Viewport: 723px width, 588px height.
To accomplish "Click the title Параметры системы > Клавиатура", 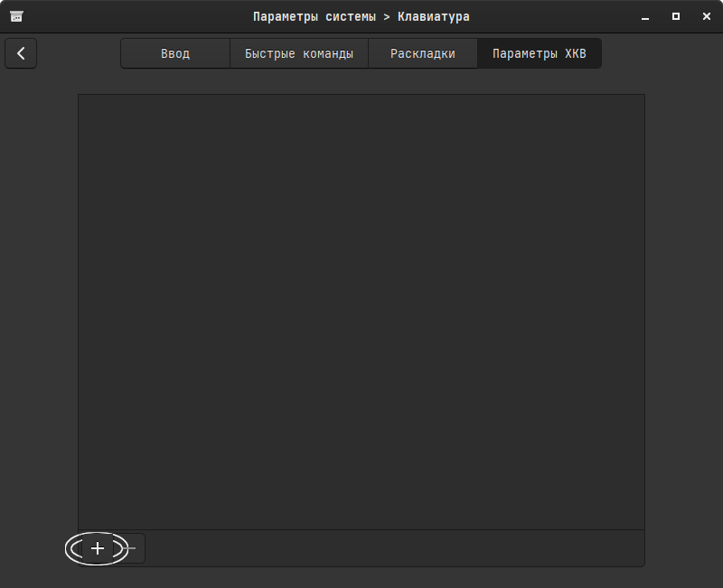I will (x=361, y=16).
